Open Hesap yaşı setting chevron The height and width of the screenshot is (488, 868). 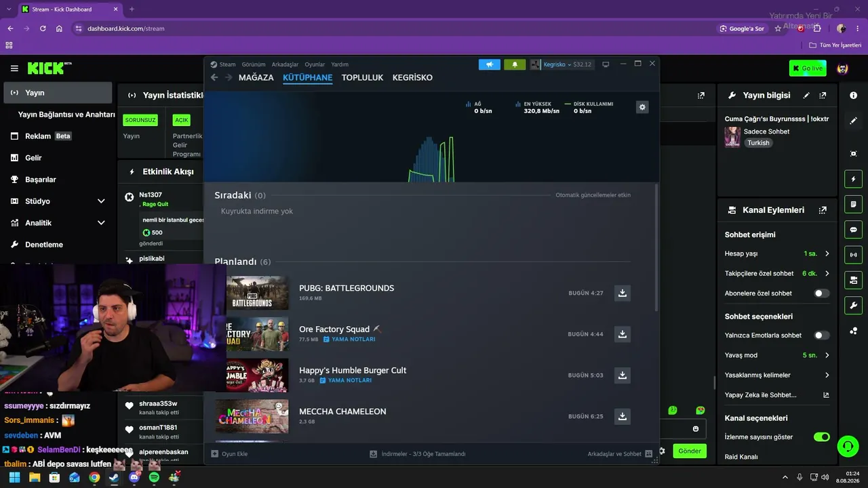pyautogui.click(x=827, y=253)
